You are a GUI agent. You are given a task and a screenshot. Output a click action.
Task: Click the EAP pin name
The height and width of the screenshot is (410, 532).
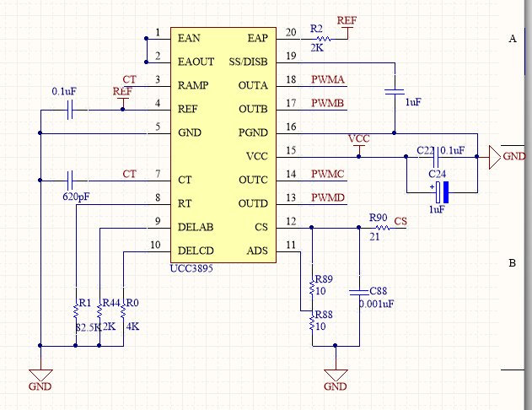(x=258, y=38)
